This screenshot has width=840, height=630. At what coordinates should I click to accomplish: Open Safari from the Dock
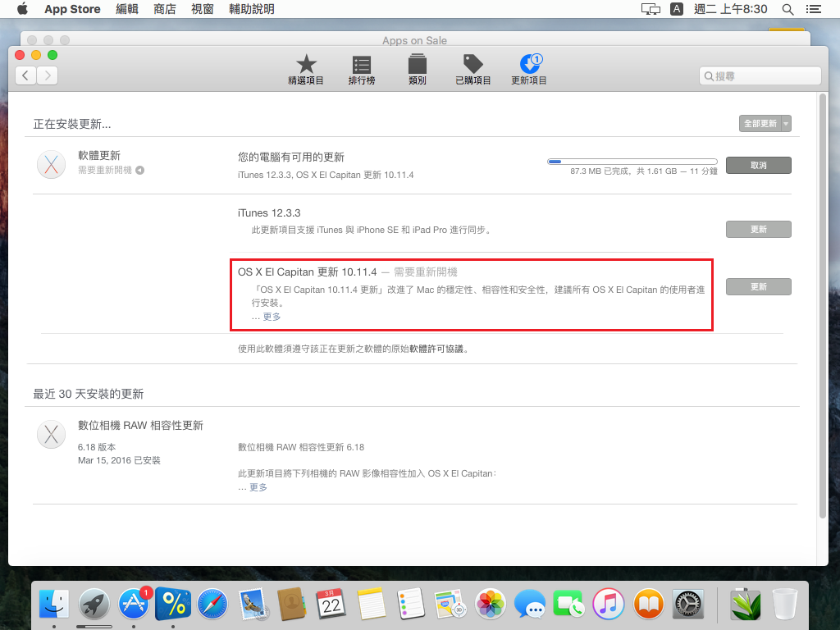[212, 604]
